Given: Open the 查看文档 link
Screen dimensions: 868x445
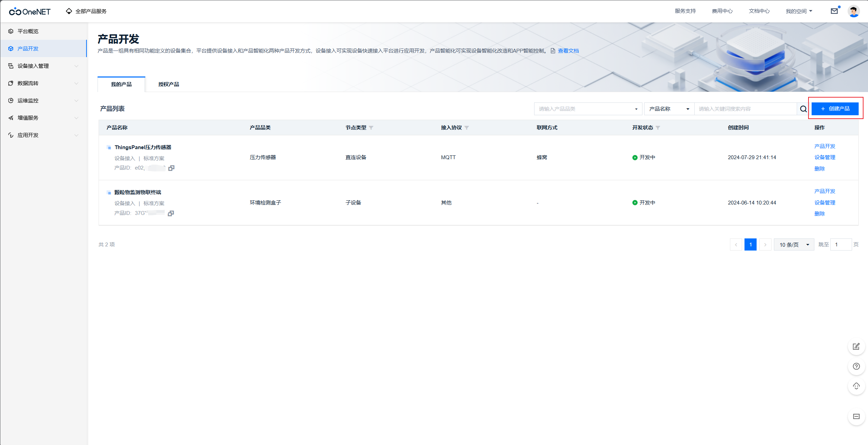Looking at the screenshot, I should [x=568, y=51].
